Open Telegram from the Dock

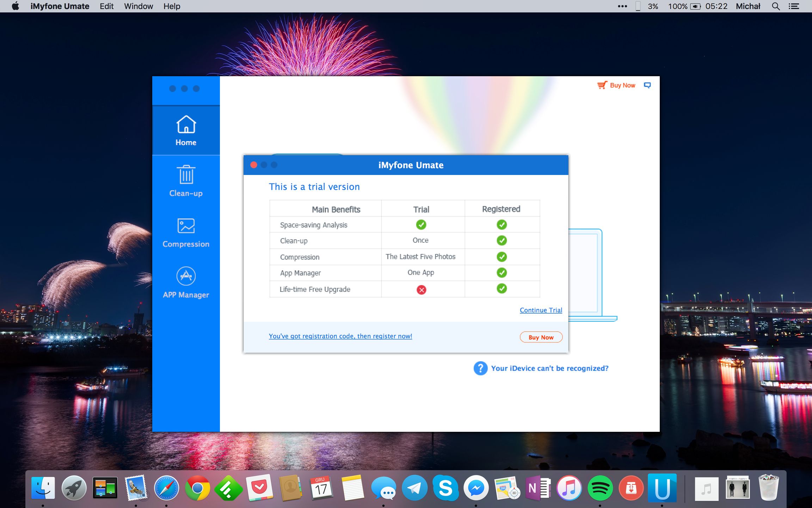[414, 489]
